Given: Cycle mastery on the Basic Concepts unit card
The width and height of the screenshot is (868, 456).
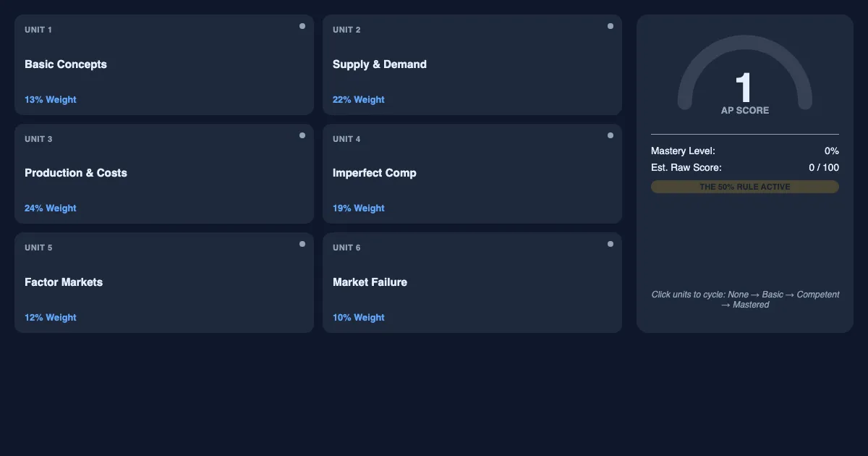Looking at the screenshot, I should pos(164,64).
